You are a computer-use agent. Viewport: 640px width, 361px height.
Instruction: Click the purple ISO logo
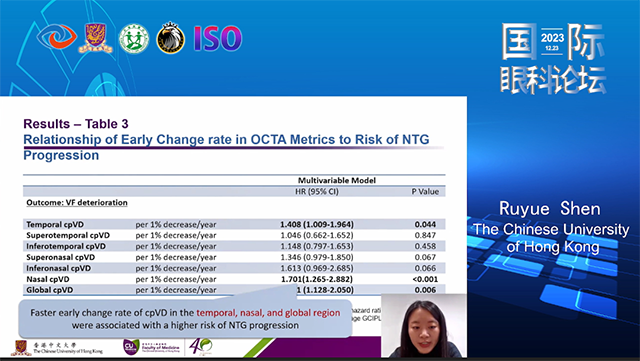coord(218,39)
